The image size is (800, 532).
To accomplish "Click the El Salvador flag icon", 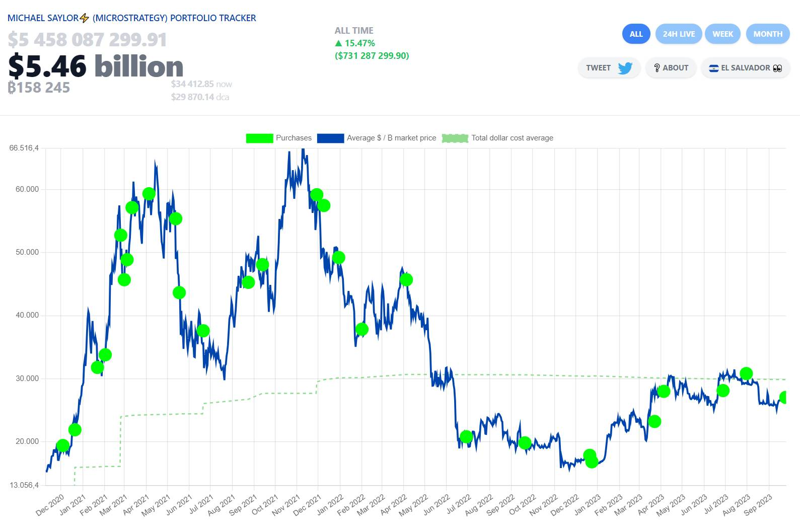I will [713, 68].
